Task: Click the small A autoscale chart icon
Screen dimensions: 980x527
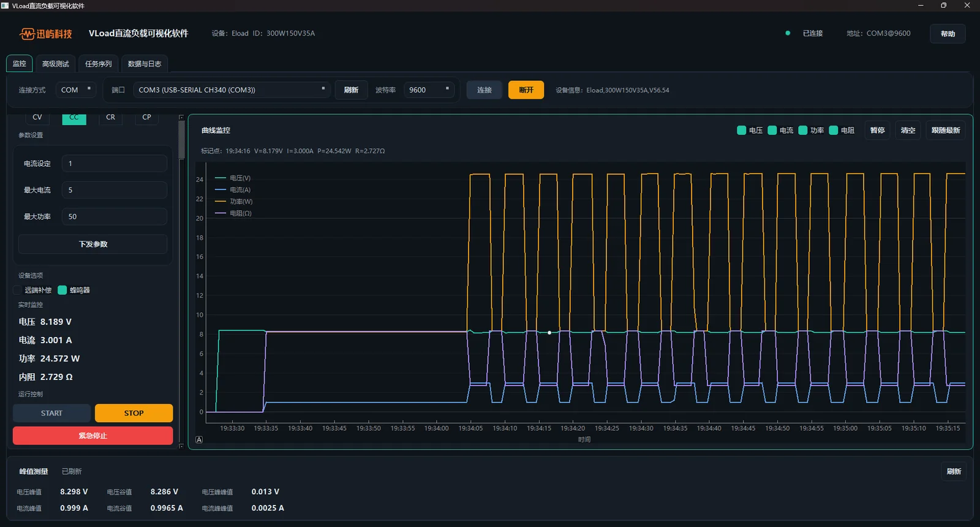Action: pos(199,439)
